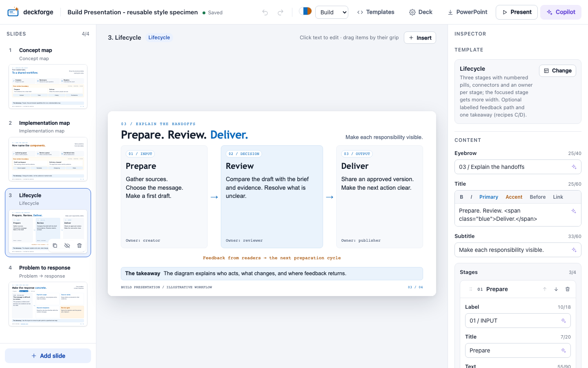Move the Prepare stage up
The width and height of the screenshot is (588, 368).
[x=545, y=289]
